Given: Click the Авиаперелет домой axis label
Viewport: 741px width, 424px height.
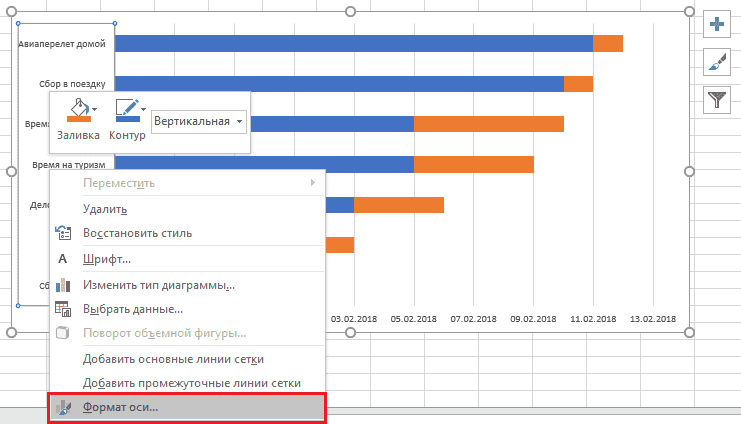Looking at the screenshot, I should [61, 44].
